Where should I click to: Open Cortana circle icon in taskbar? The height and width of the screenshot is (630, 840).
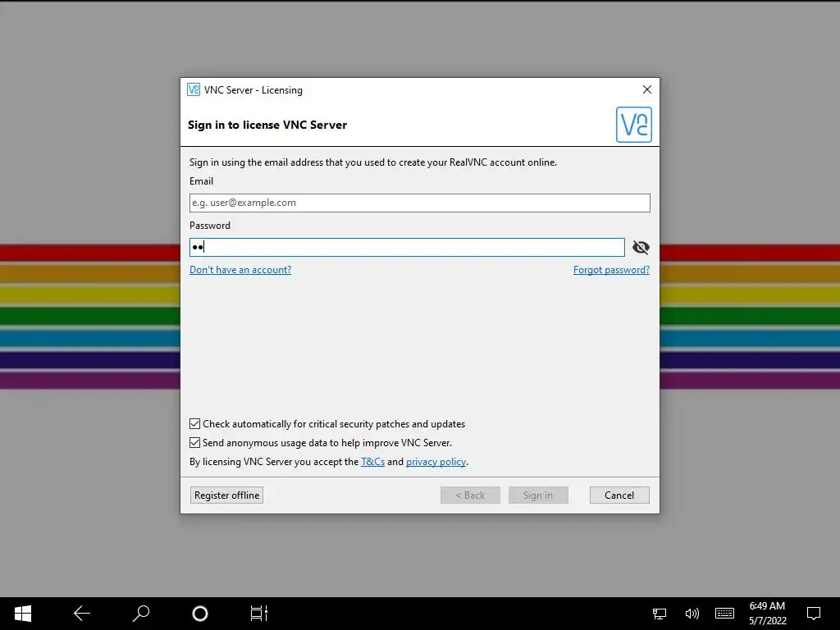coord(200,614)
